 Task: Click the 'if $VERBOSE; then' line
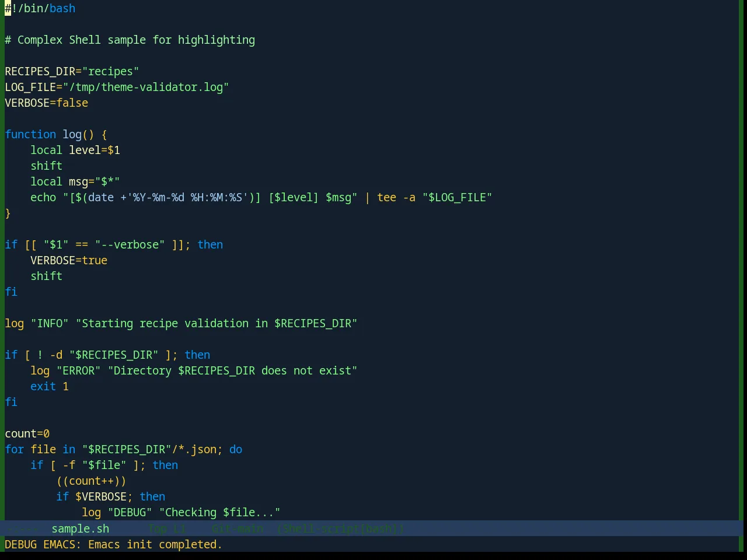point(111,496)
